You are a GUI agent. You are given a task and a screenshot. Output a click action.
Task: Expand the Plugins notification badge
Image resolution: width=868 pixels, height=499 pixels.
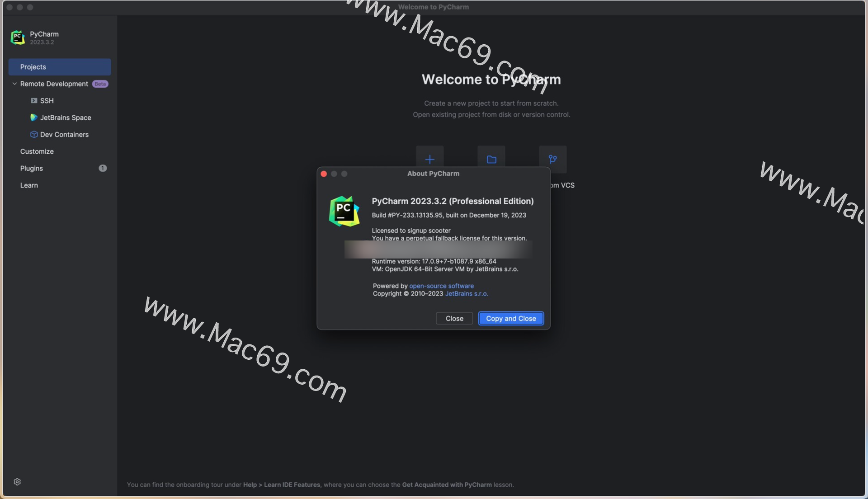pyautogui.click(x=103, y=168)
